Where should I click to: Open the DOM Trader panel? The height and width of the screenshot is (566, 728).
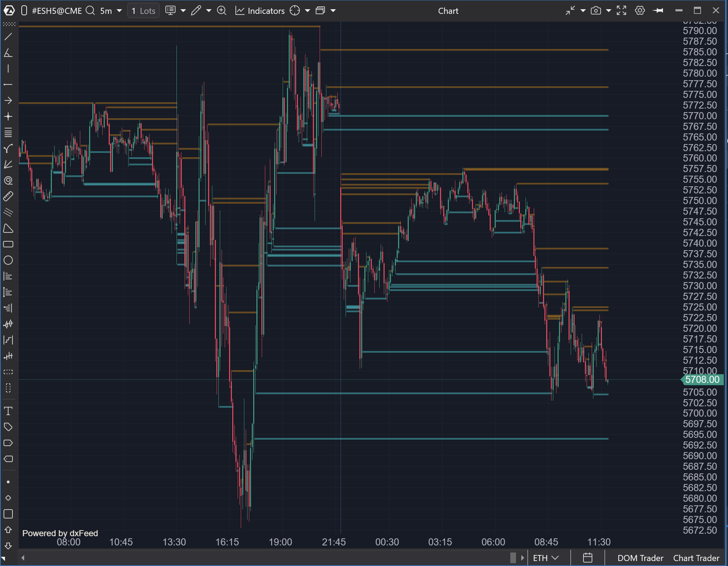(x=640, y=558)
